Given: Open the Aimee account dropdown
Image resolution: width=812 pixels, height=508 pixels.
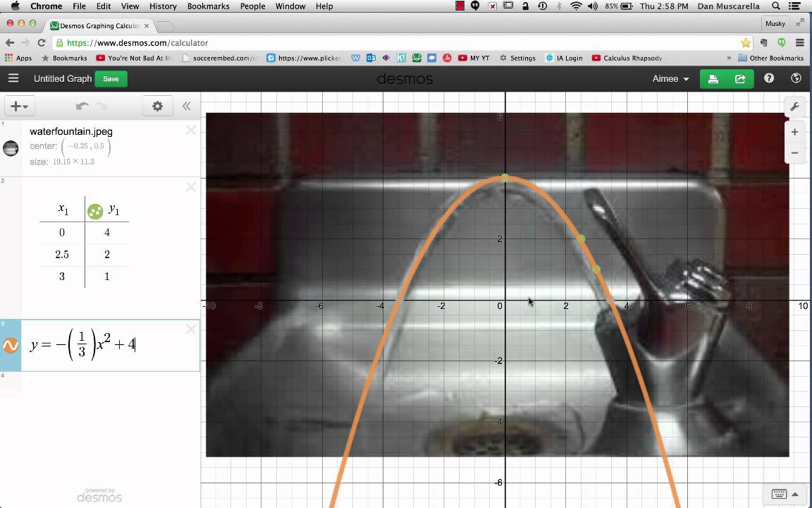Looking at the screenshot, I should (670, 79).
